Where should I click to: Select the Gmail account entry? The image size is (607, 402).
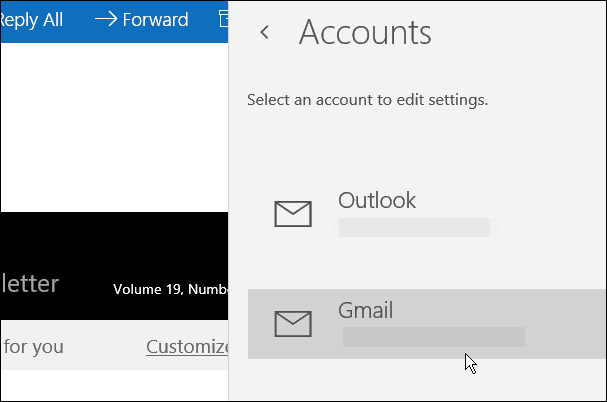pyautogui.click(x=426, y=324)
